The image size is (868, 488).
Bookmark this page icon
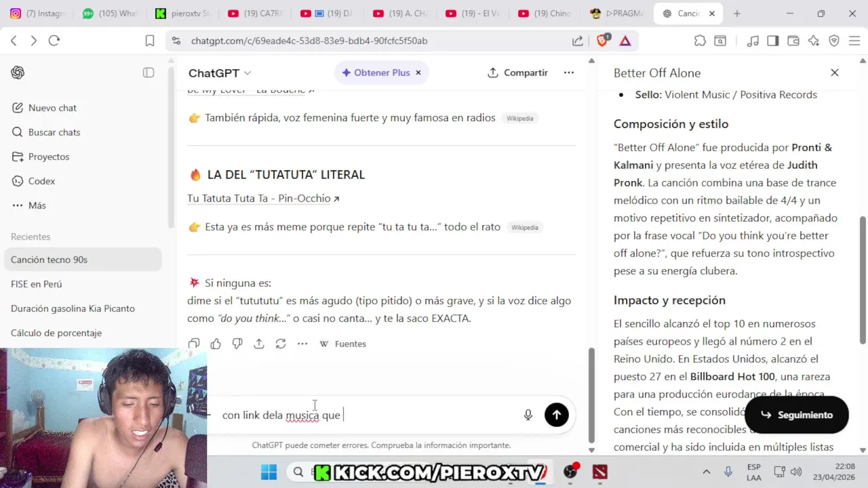150,41
